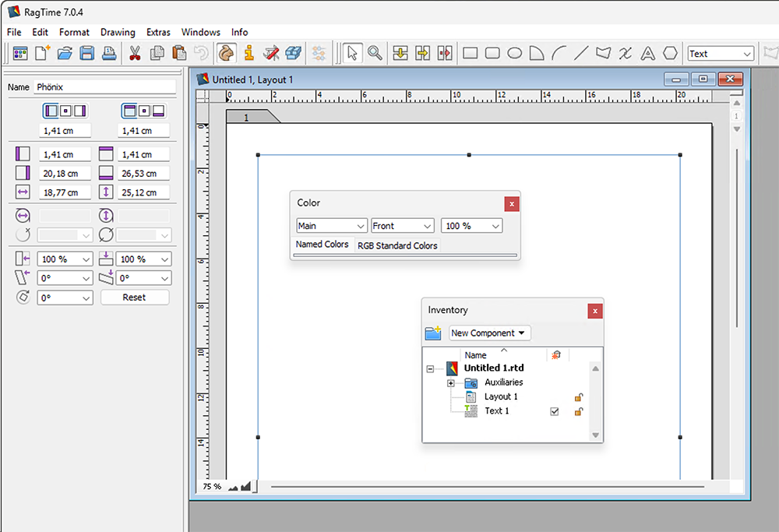Select center horizontal reference point toggle
Viewport: 779px width, 532px height.
point(65,111)
